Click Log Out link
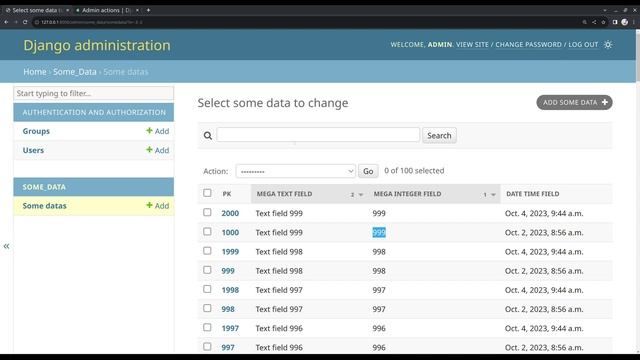640x360 pixels. [583, 44]
